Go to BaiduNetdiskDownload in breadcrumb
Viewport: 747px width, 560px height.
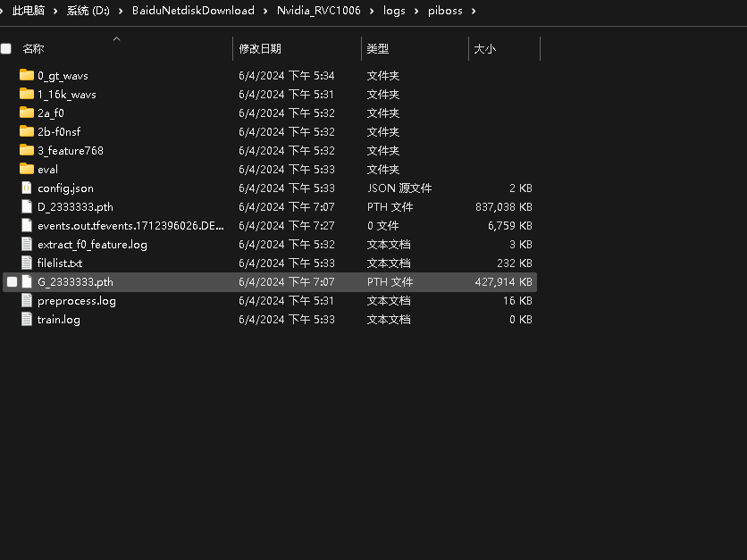[193, 11]
